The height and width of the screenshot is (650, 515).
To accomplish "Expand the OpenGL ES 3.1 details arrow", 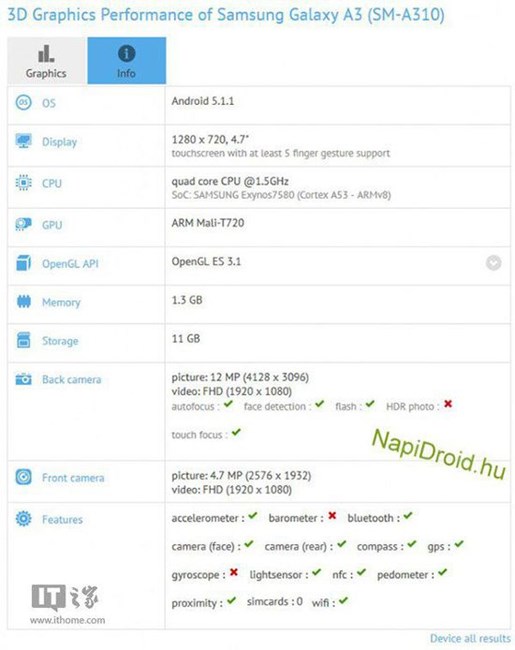I will tap(493, 263).
